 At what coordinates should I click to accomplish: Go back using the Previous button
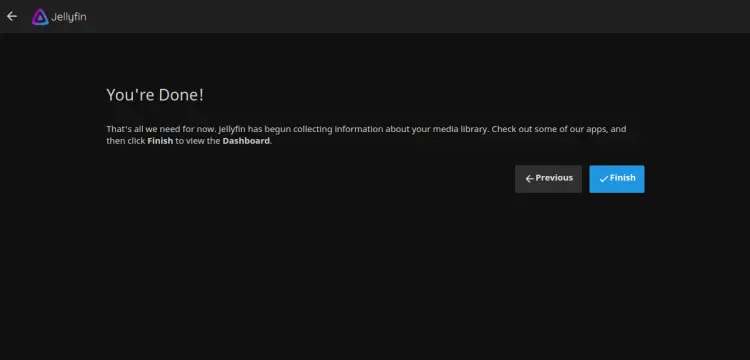(548, 179)
